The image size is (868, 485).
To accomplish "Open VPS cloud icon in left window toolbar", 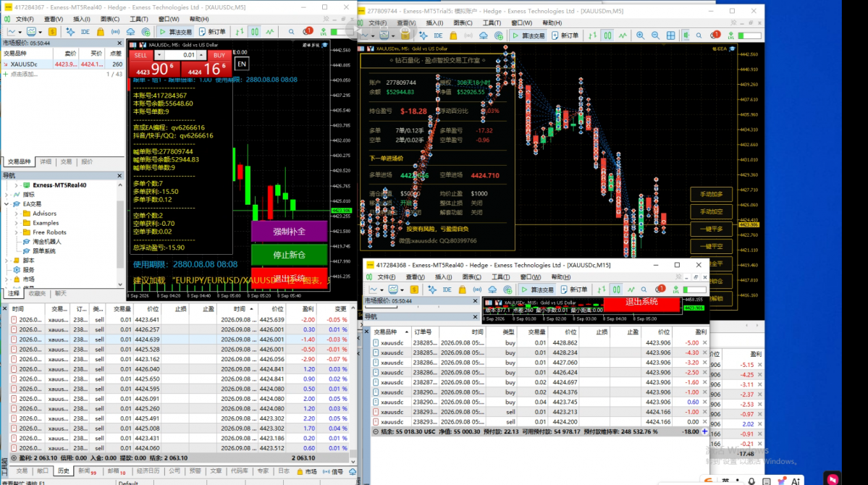I will [130, 32].
